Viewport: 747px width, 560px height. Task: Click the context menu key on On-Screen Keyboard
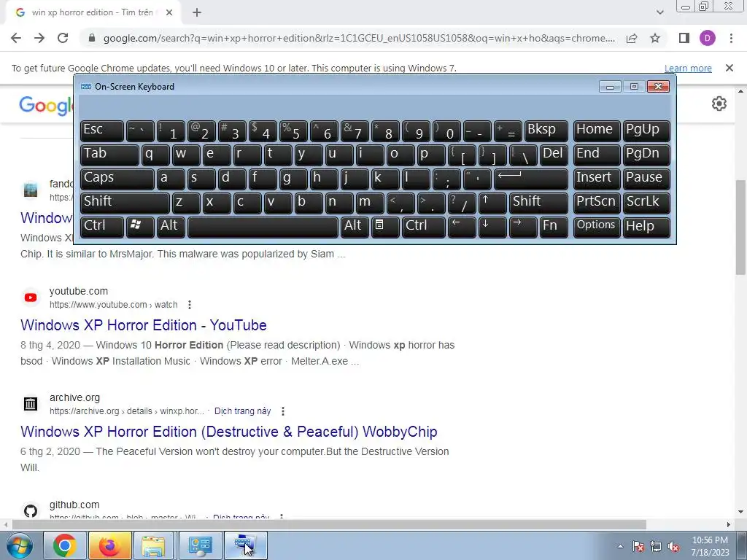coord(385,227)
